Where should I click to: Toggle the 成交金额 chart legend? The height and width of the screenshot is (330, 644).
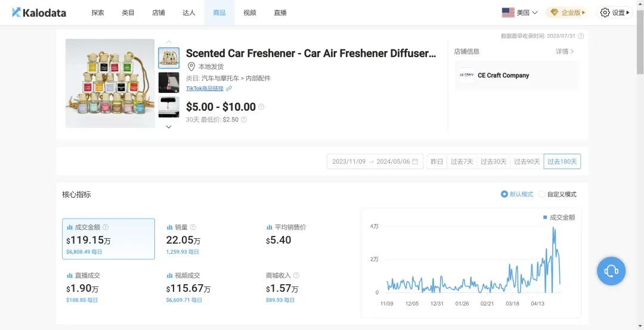(559, 217)
